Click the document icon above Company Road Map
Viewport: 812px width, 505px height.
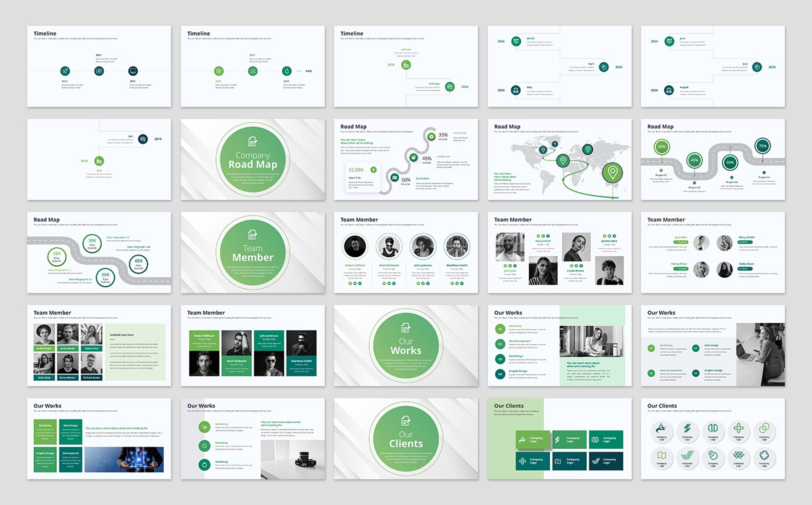pyautogui.click(x=252, y=141)
